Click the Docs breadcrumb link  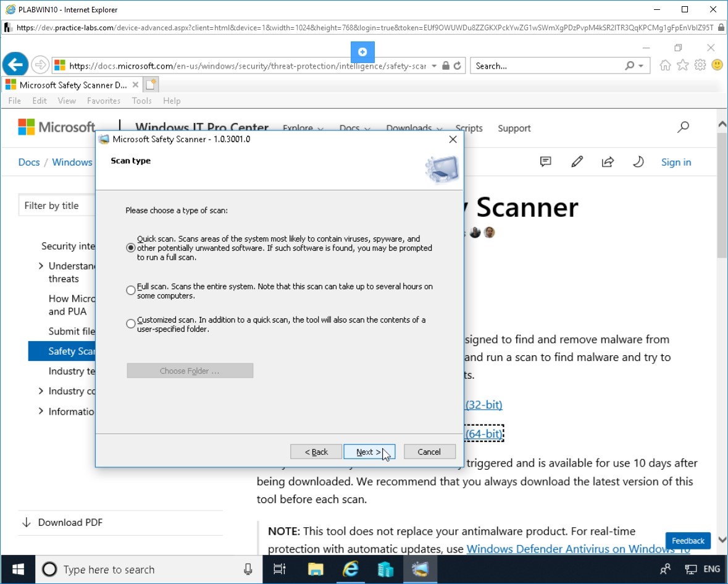click(29, 162)
